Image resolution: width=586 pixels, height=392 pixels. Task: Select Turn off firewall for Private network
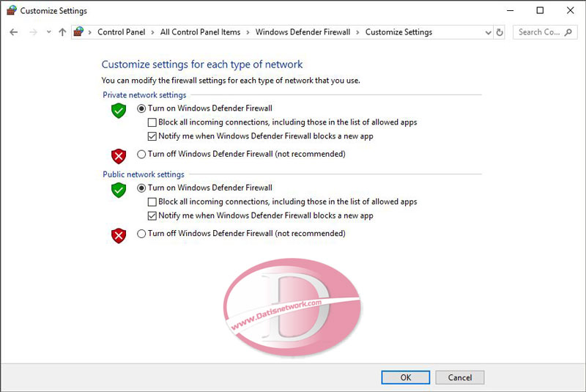[141, 155]
